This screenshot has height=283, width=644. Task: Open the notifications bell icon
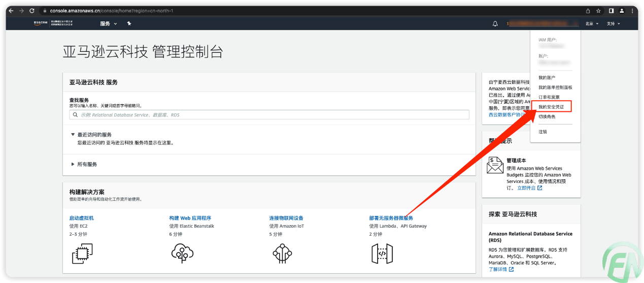pyautogui.click(x=495, y=23)
